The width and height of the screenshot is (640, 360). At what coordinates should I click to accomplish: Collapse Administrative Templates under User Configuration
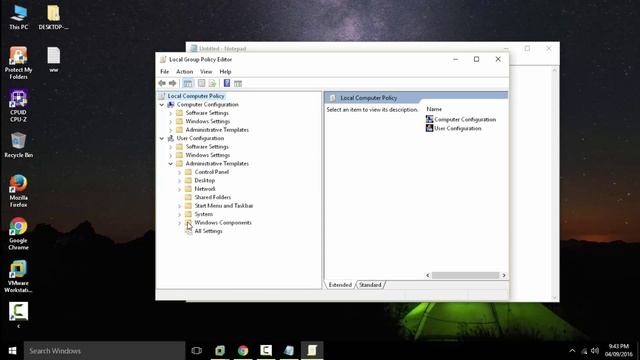pos(171,164)
